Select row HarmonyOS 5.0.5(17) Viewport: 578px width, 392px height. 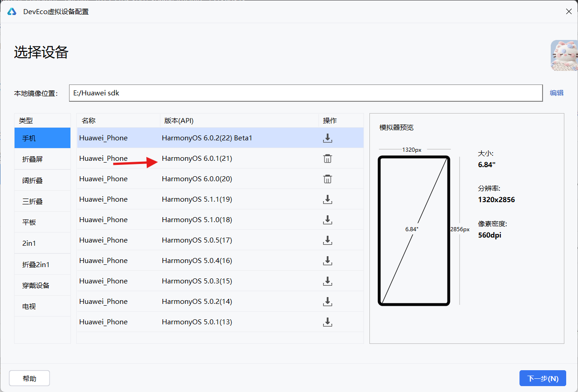click(x=220, y=240)
